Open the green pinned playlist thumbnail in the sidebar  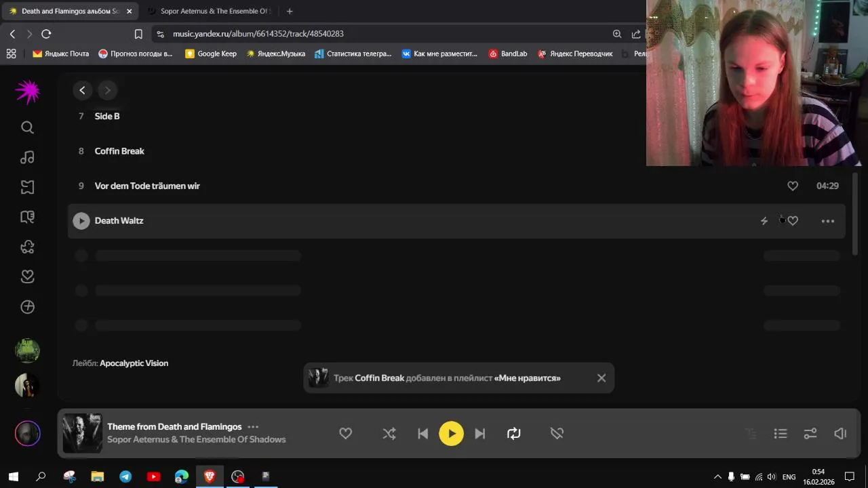28,351
